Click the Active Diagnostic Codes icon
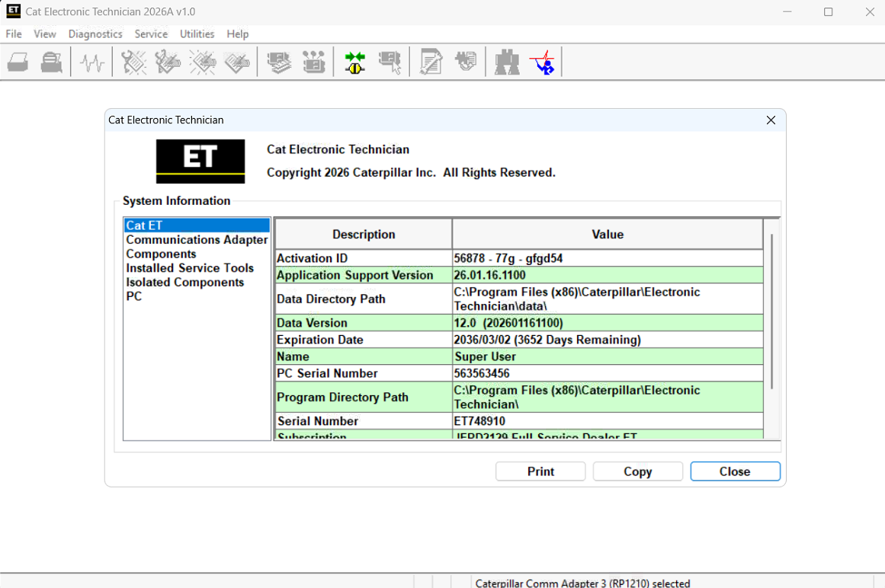Viewport: 885px width, 588px height. coord(133,62)
